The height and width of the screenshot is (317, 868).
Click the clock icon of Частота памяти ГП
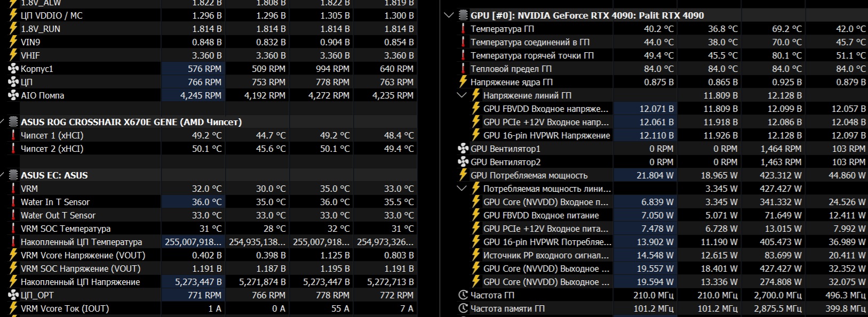pyautogui.click(x=463, y=308)
